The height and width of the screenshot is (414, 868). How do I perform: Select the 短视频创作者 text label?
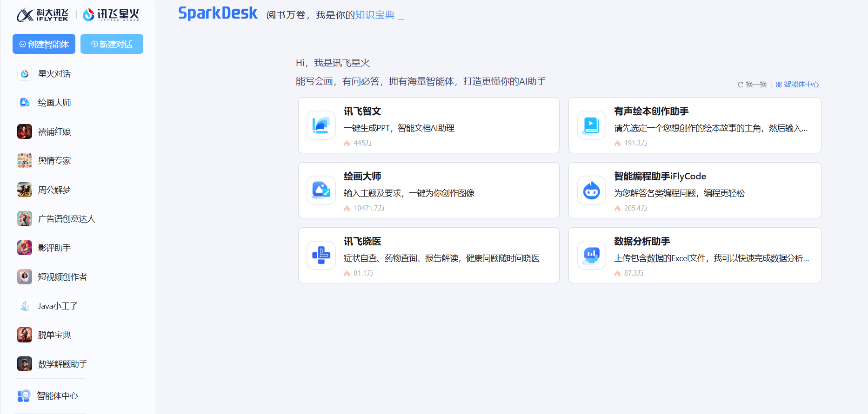pos(62,277)
